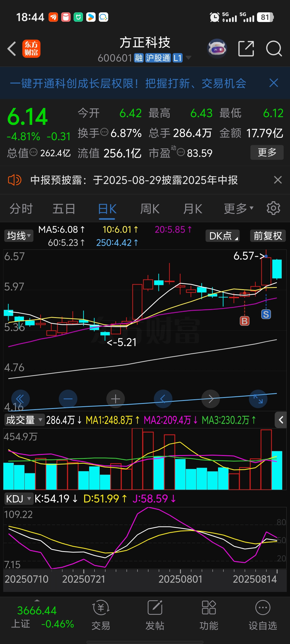Tap the J:58.59 KDJ value

coord(154,499)
